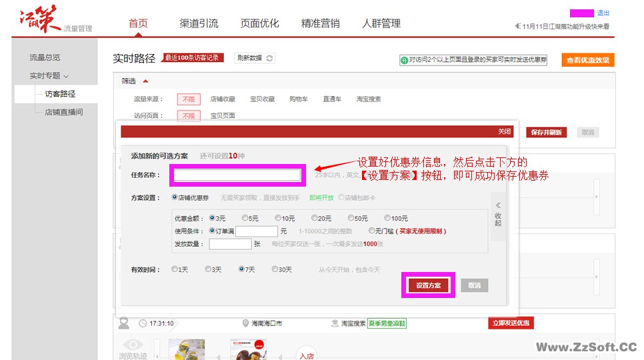Viewport: 644px width, 360px height.
Task: Choose 5元 coupon amount
Action: (x=245, y=218)
